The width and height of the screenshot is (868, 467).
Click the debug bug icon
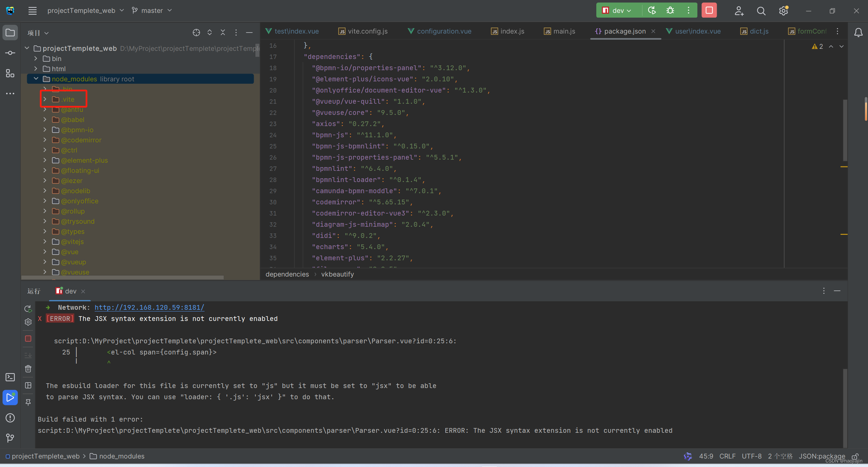tap(670, 11)
